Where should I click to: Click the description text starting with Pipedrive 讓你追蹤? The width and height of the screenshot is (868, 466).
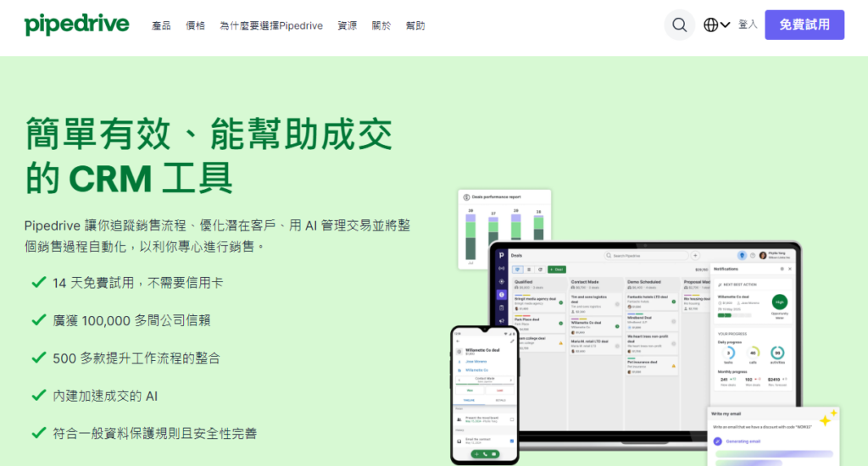(218, 236)
